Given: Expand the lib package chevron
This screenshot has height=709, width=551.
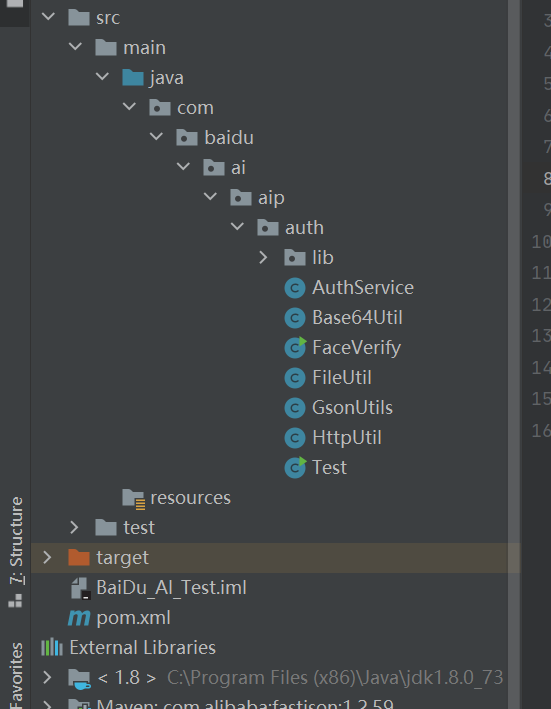Looking at the screenshot, I should pos(263,257).
